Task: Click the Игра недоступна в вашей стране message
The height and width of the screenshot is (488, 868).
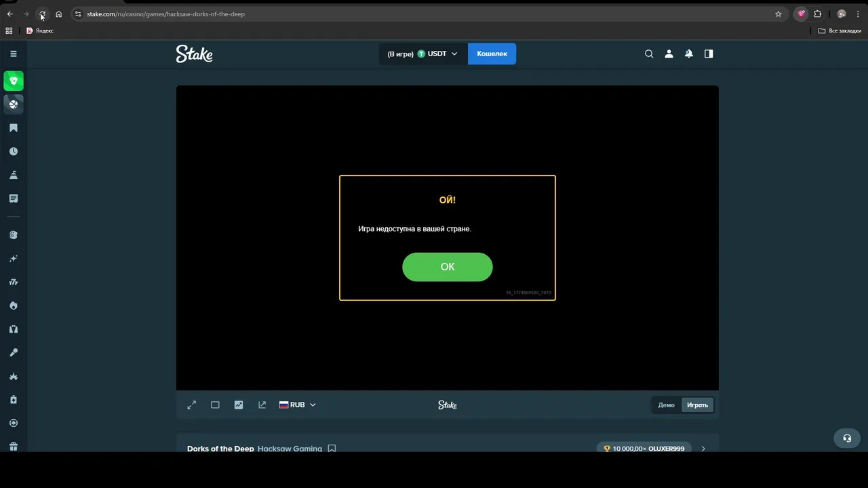Action: (x=414, y=229)
